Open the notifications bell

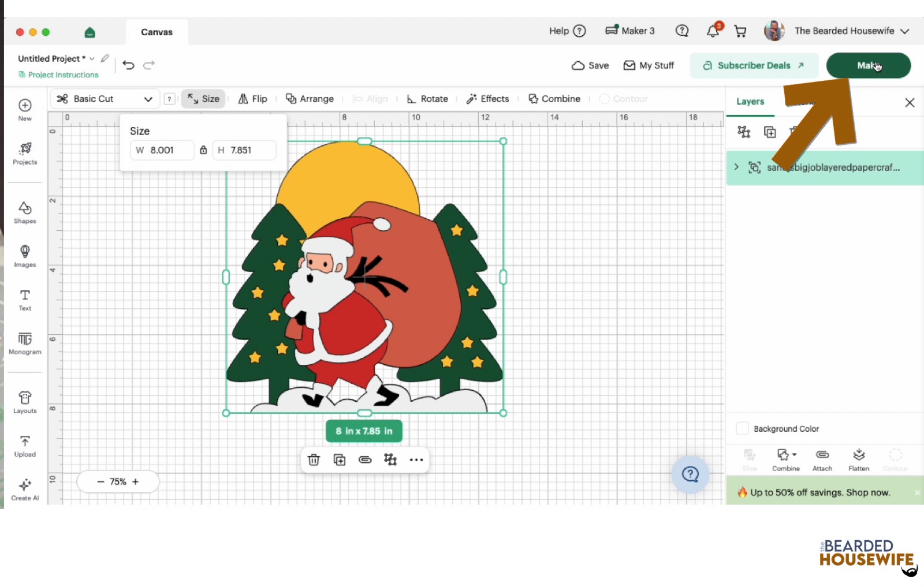[713, 31]
